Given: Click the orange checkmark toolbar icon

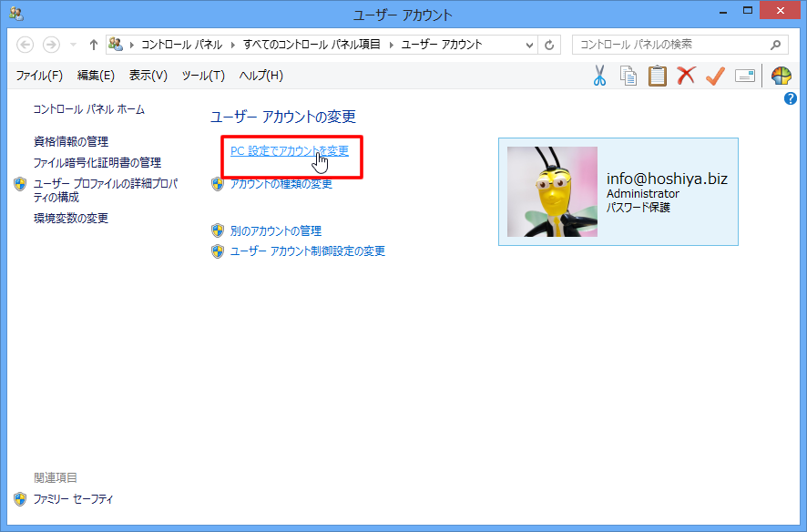Looking at the screenshot, I should (715, 76).
